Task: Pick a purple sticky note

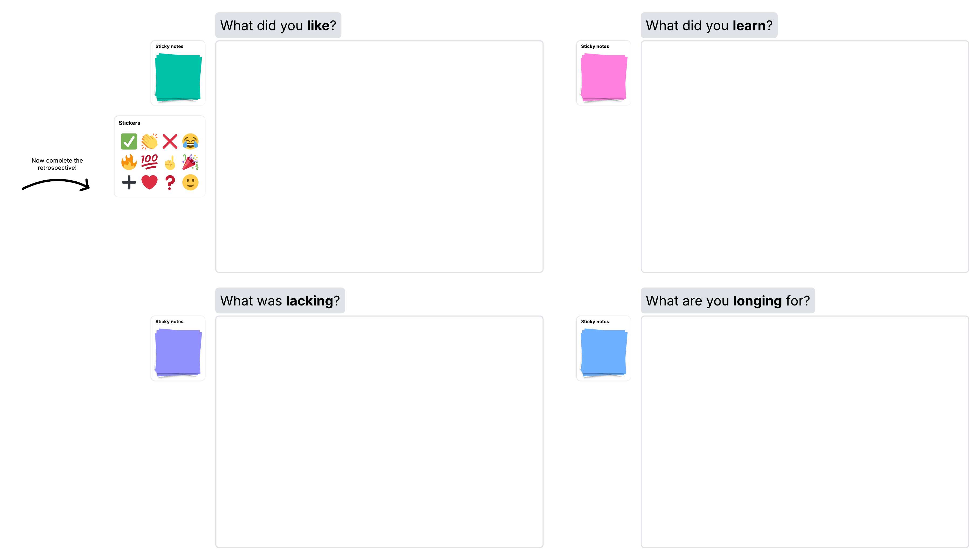Action: coord(178,352)
